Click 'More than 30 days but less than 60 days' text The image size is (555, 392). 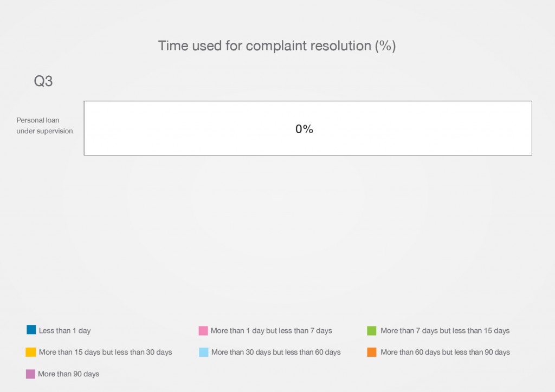pyautogui.click(x=276, y=352)
